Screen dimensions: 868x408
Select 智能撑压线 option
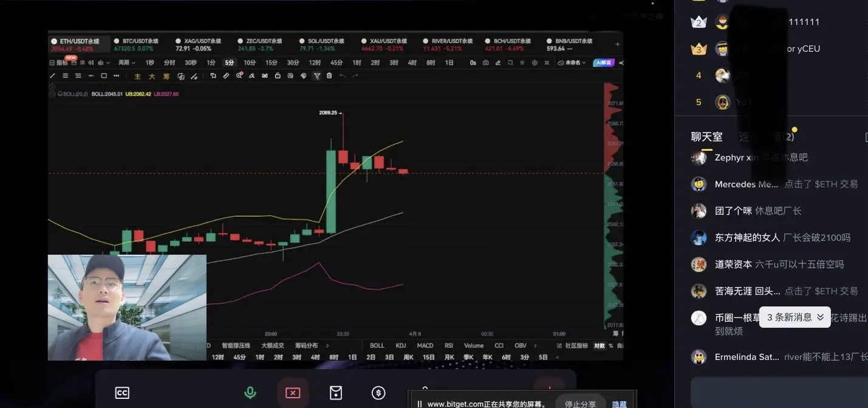(x=236, y=345)
